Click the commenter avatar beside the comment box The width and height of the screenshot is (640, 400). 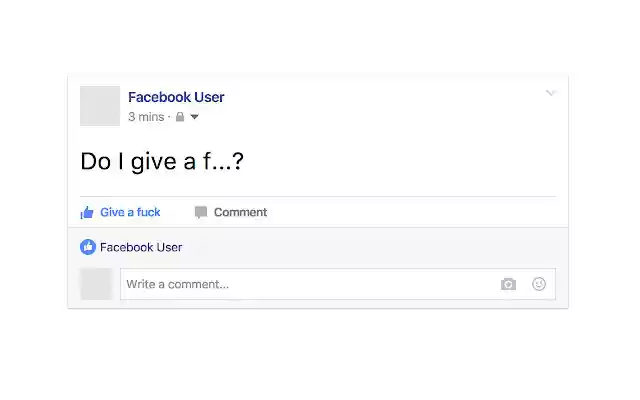pos(96,284)
